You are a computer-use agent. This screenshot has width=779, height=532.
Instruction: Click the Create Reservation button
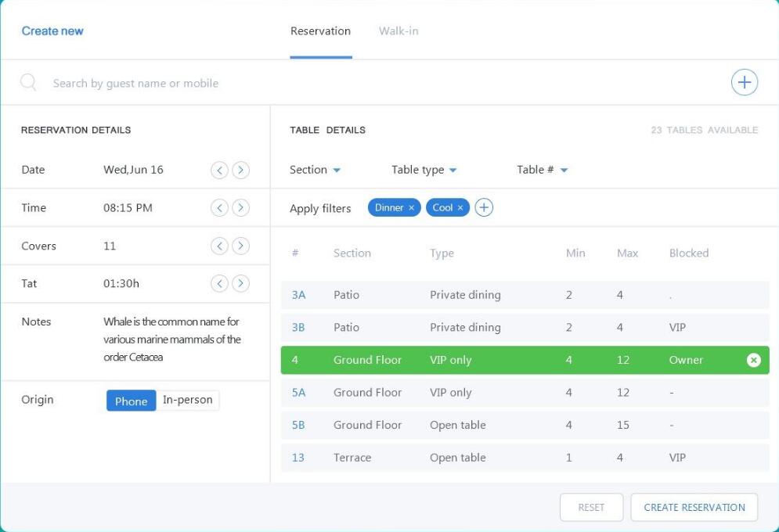[694, 507]
